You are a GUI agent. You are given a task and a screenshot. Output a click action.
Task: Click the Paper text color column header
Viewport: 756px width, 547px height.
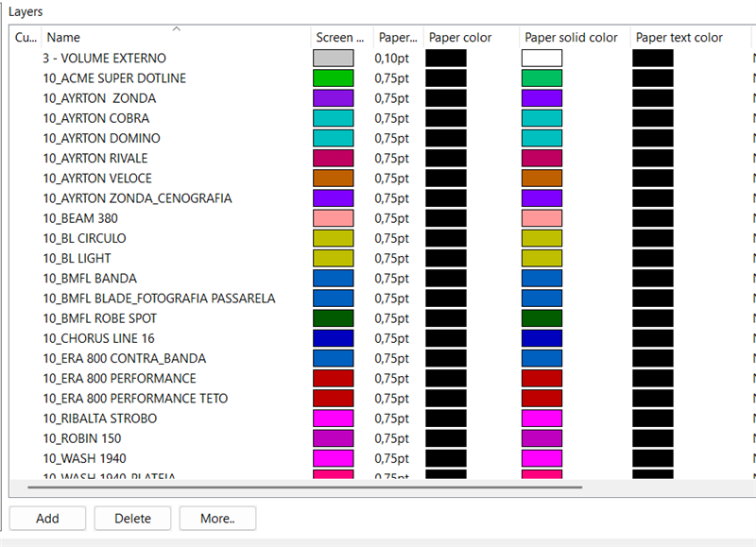tap(679, 38)
